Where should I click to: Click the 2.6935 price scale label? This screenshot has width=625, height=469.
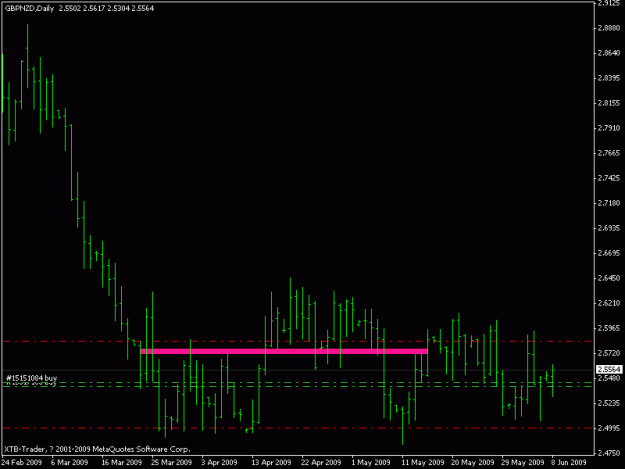[x=609, y=228]
